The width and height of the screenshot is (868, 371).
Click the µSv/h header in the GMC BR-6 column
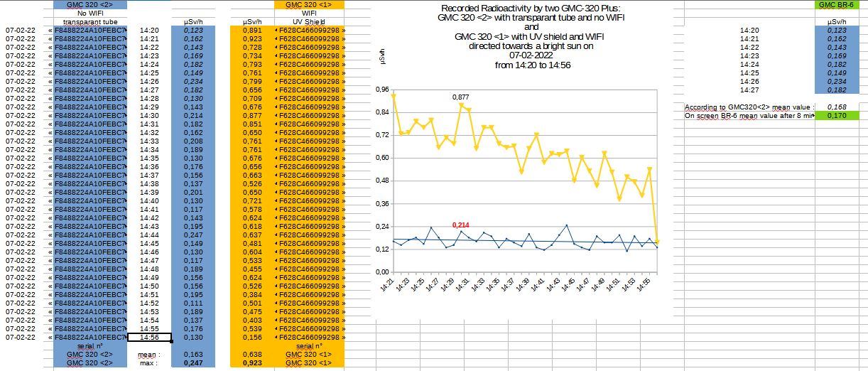835,22
